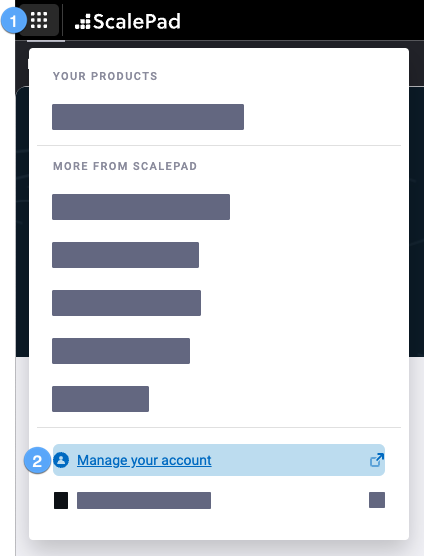This screenshot has width=424, height=556.
Task: Select the redacted item under Your Products
Action: click(x=148, y=117)
